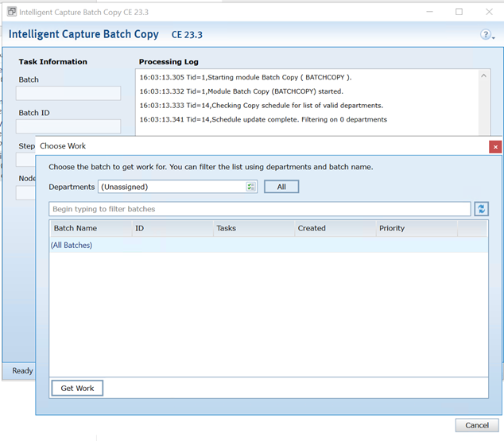Click the refresh batches list icon

pos(481,209)
